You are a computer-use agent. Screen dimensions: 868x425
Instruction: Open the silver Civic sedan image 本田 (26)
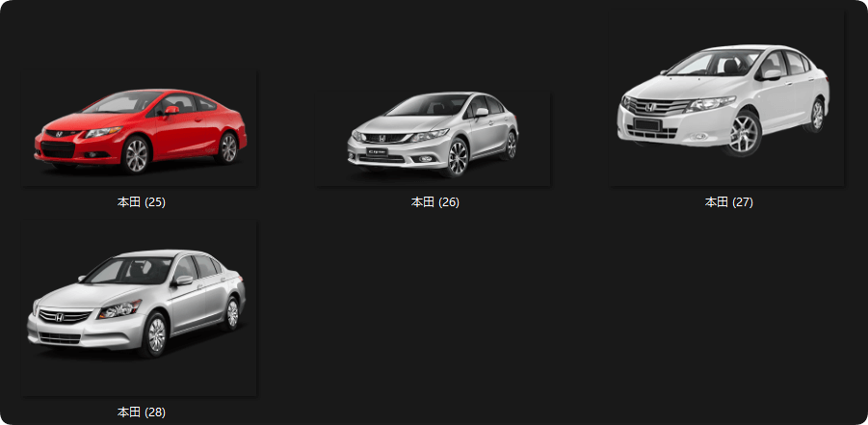tap(434, 131)
